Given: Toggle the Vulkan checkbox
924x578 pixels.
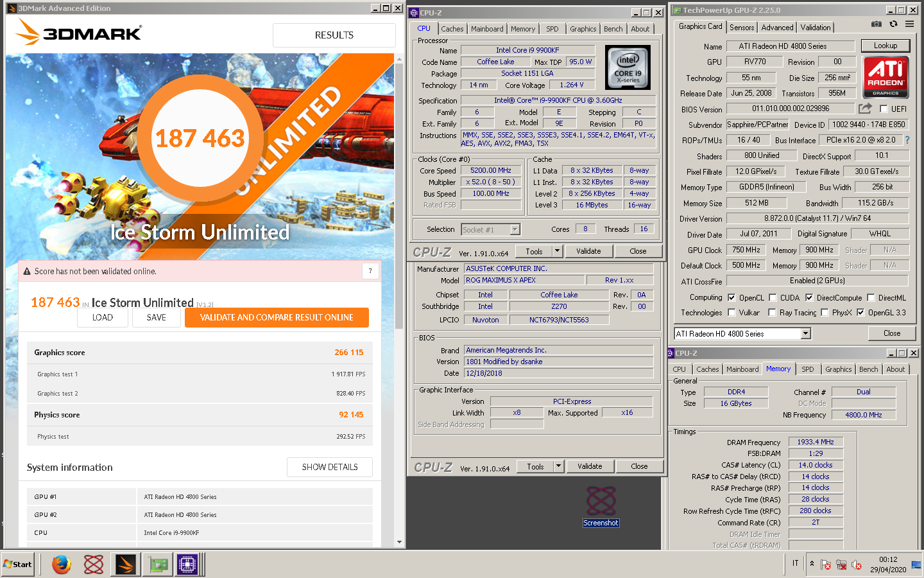Looking at the screenshot, I should tap(732, 313).
